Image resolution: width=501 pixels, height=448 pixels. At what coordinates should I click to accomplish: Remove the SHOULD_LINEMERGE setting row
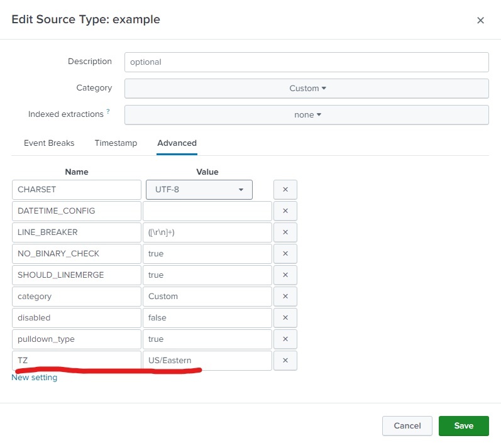pos(285,275)
